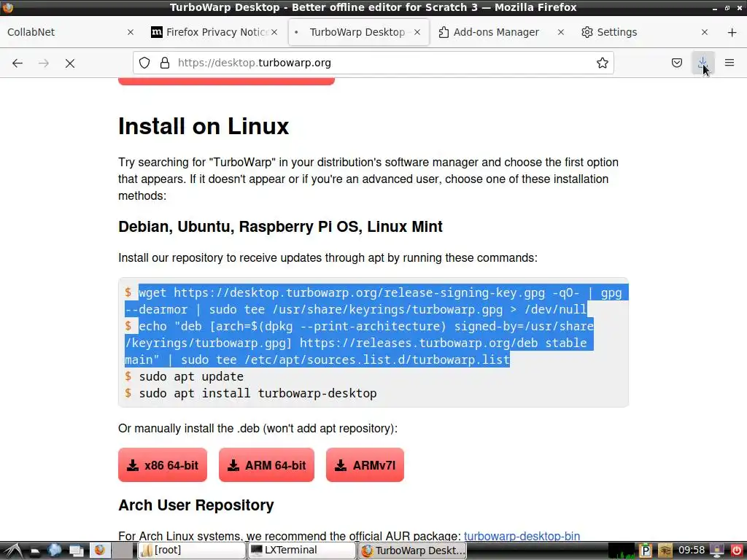Click the red power logout icon
747x560 pixels.
(736, 551)
